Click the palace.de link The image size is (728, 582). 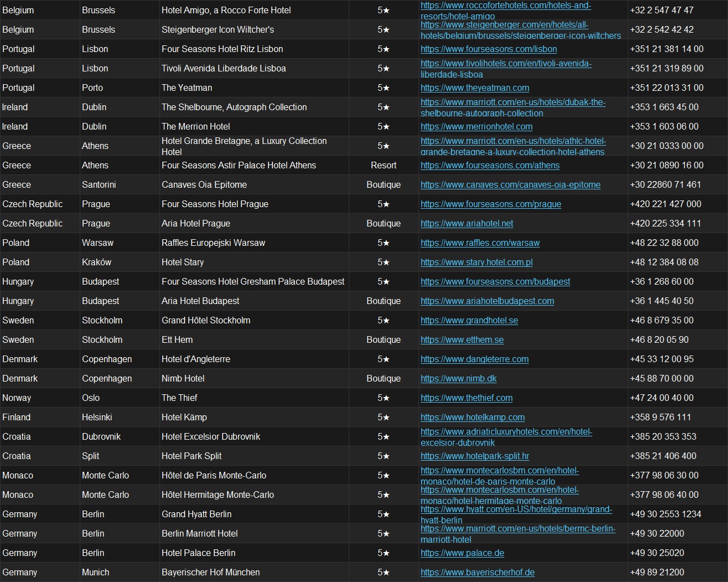tap(462, 553)
